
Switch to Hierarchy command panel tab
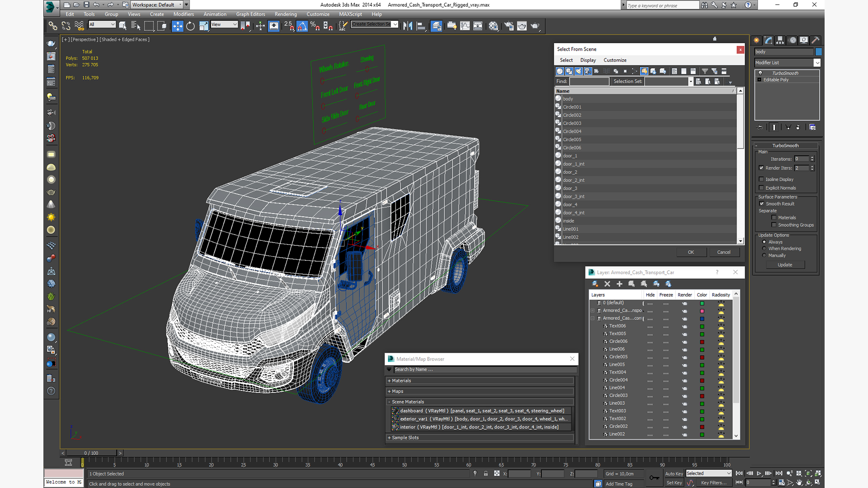(x=780, y=40)
